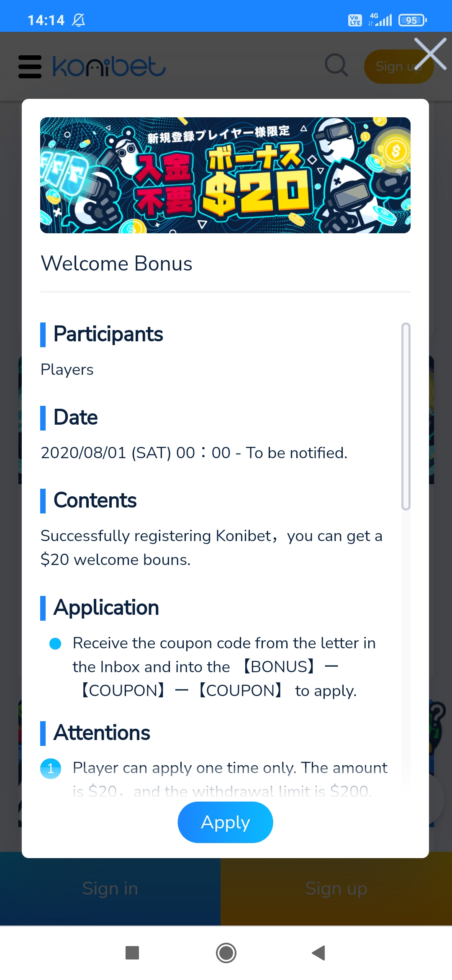This screenshot has width=452, height=980.
Task: Close the Welcome Bonus popup with the X
Action: coord(430,54)
